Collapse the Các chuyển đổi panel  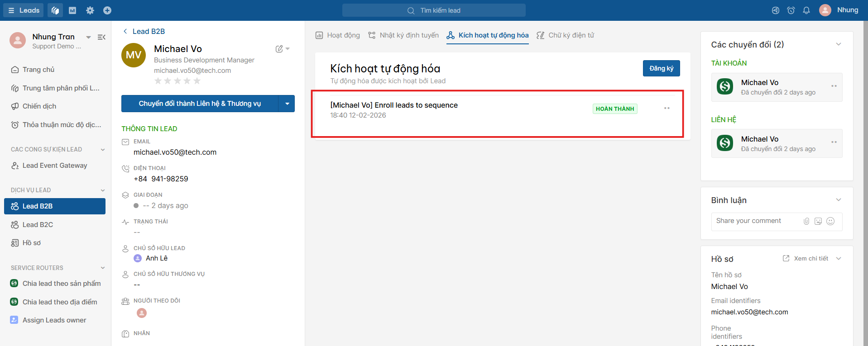pos(839,44)
